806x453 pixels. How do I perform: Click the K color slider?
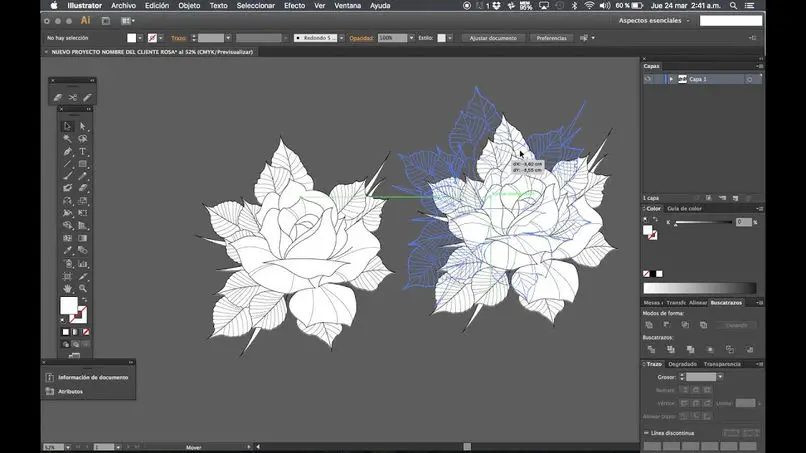[x=702, y=222]
